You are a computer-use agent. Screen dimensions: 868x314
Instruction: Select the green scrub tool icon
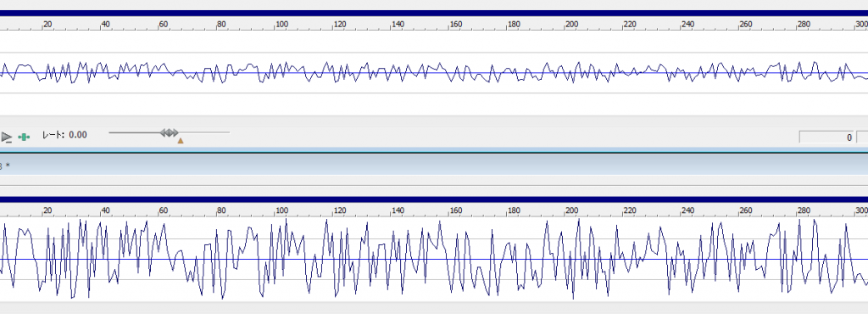click(x=24, y=137)
